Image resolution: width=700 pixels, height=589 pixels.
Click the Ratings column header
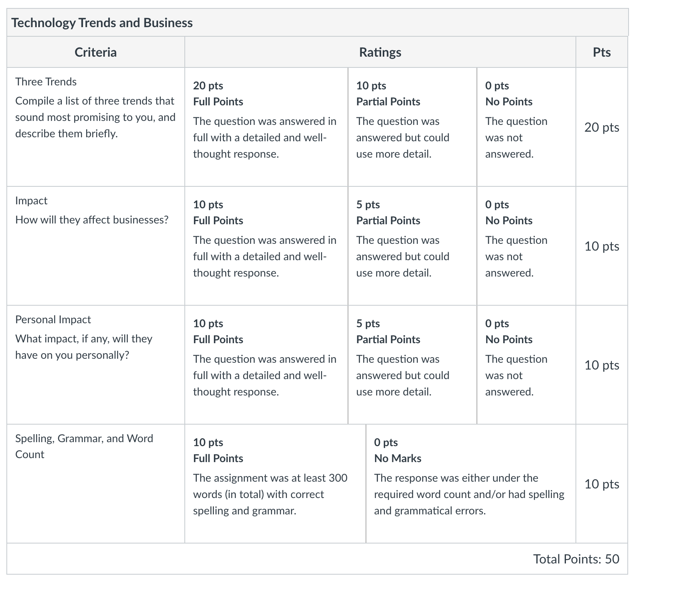(380, 52)
